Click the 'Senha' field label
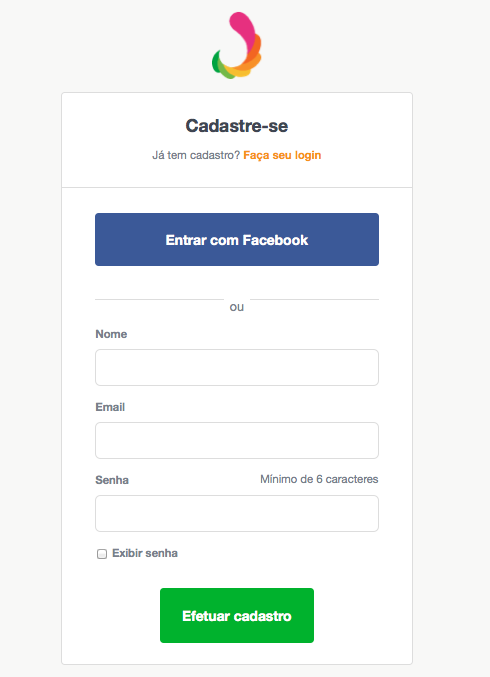490x677 pixels. (112, 480)
